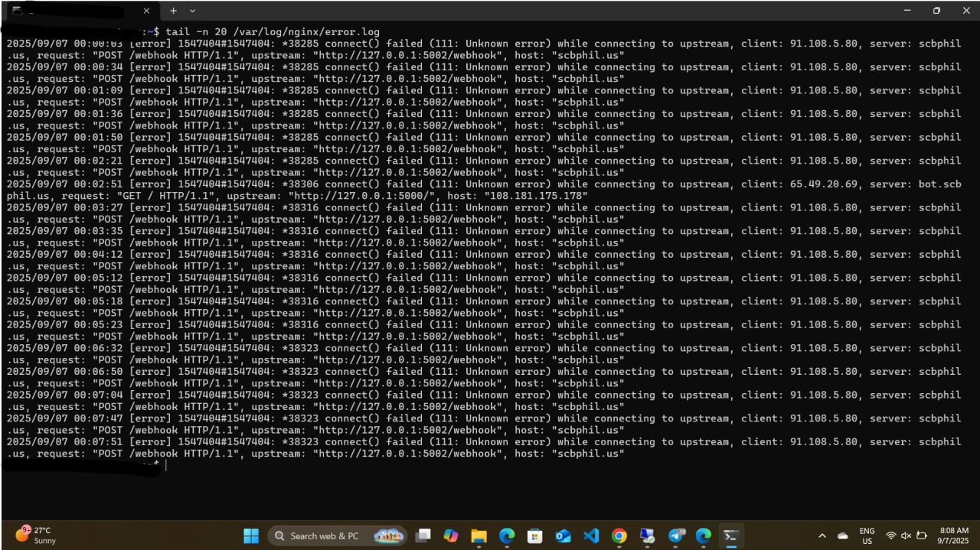Image resolution: width=980 pixels, height=550 pixels.
Task: Open the Windows Start menu
Action: pos(252,535)
